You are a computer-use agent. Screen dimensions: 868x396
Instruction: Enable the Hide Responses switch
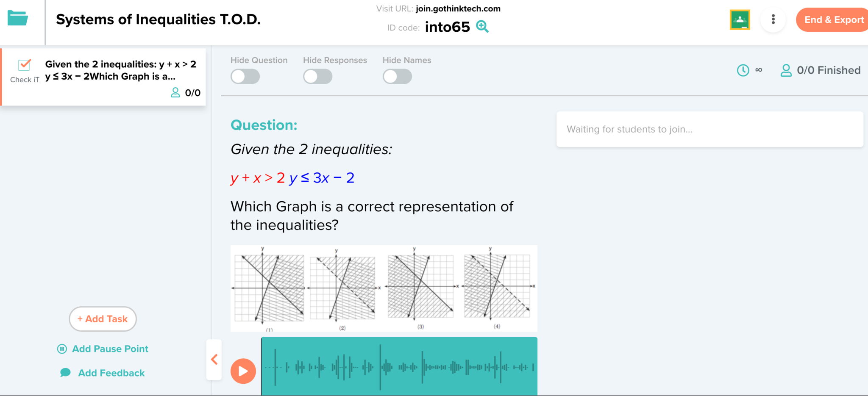pyautogui.click(x=317, y=77)
